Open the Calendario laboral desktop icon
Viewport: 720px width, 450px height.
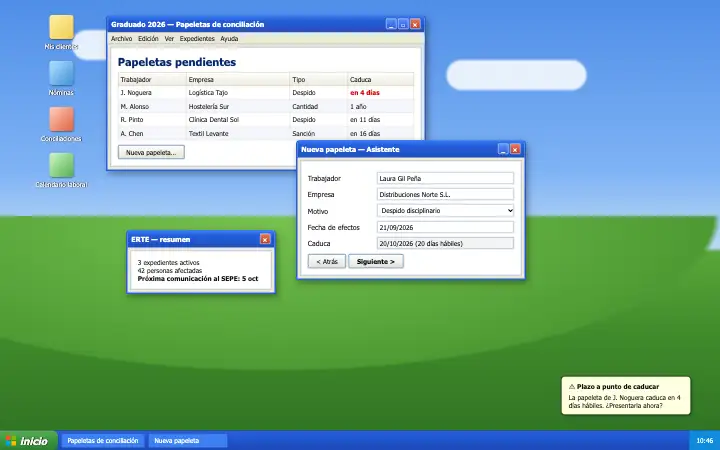pyautogui.click(x=62, y=170)
